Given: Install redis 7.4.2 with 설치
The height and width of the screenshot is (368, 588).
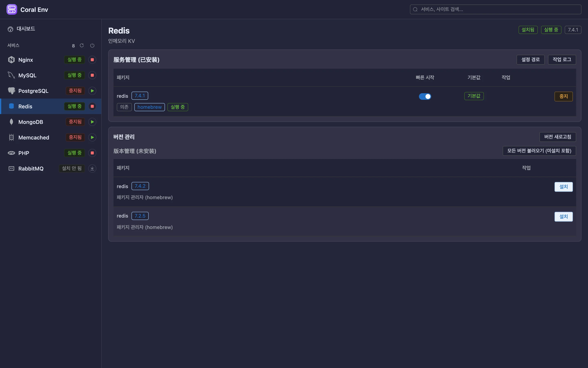Looking at the screenshot, I should (x=563, y=187).
